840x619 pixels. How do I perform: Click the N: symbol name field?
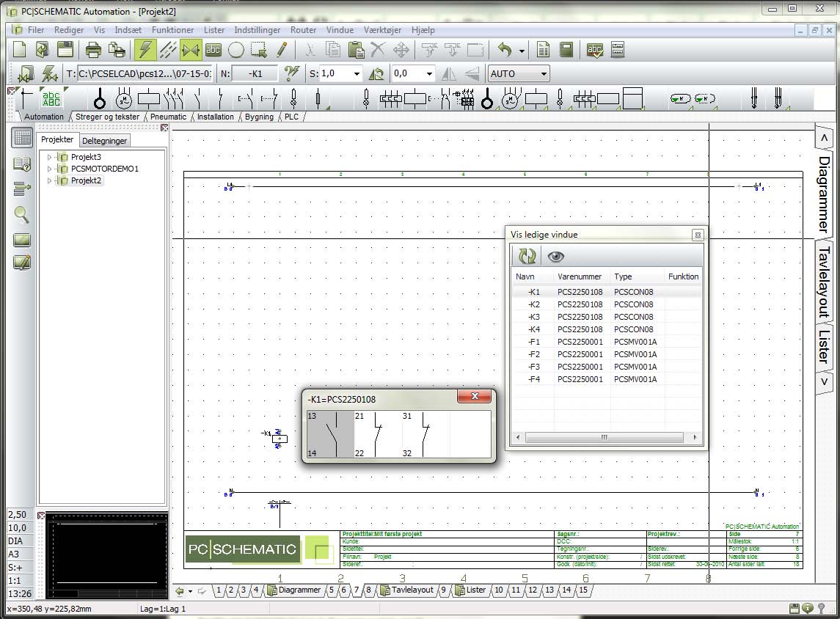[255, 74]
